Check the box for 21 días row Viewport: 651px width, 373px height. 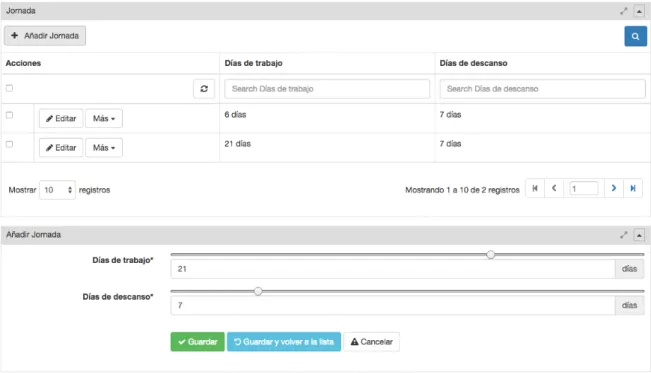point(9,144)
